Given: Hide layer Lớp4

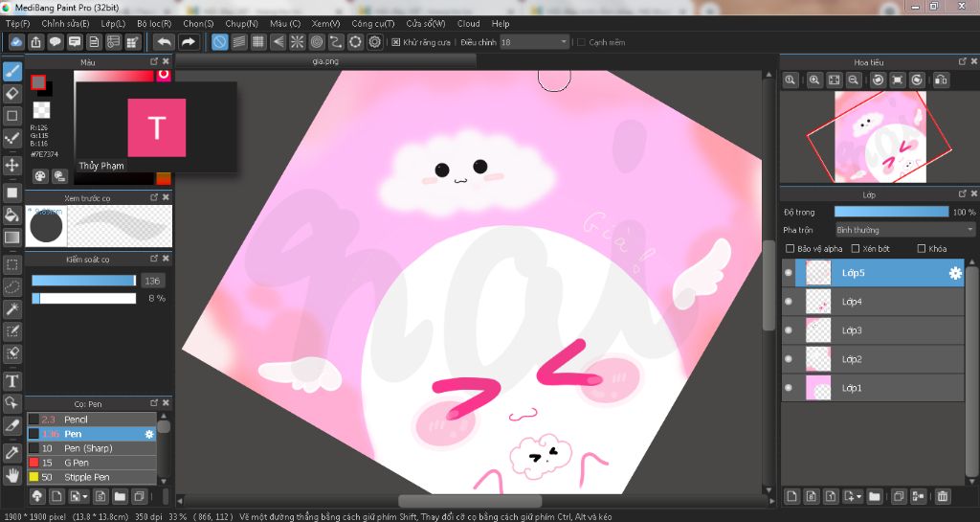Looking at the screenshot, I should click(789, 302).
